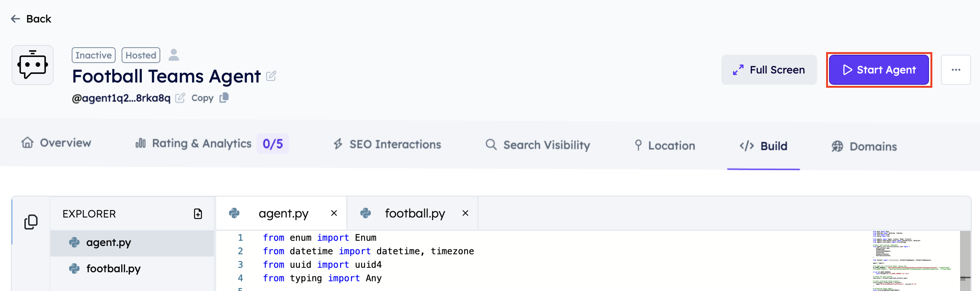Expand the editor with Full Screen
The width and height of the screenshot is (980, 291).
click(768, 70)
